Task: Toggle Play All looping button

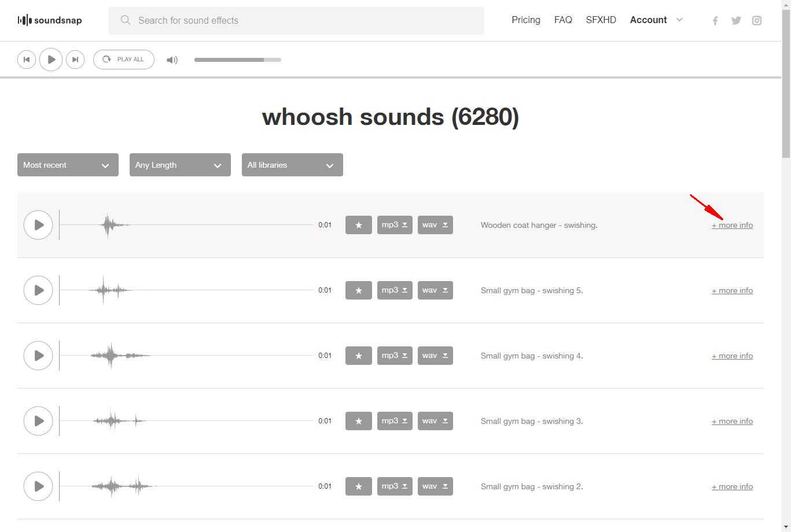Action: (124, 60)
